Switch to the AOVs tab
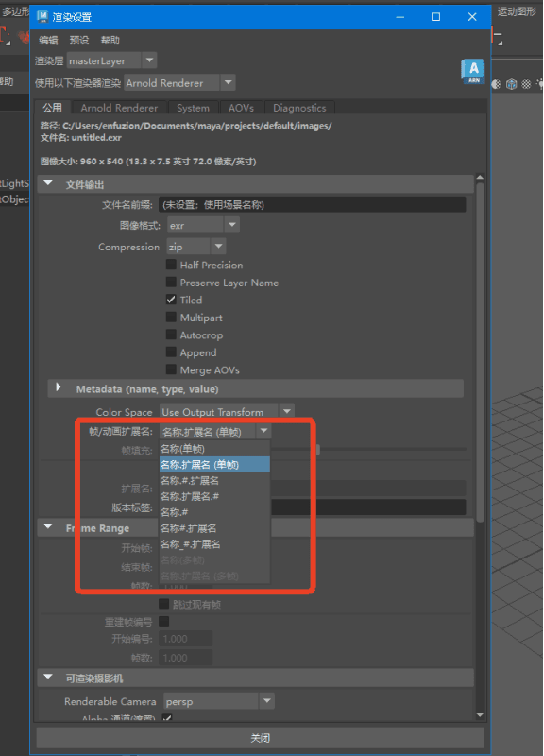This screenshot has width=544, height=756. (241, 108)
